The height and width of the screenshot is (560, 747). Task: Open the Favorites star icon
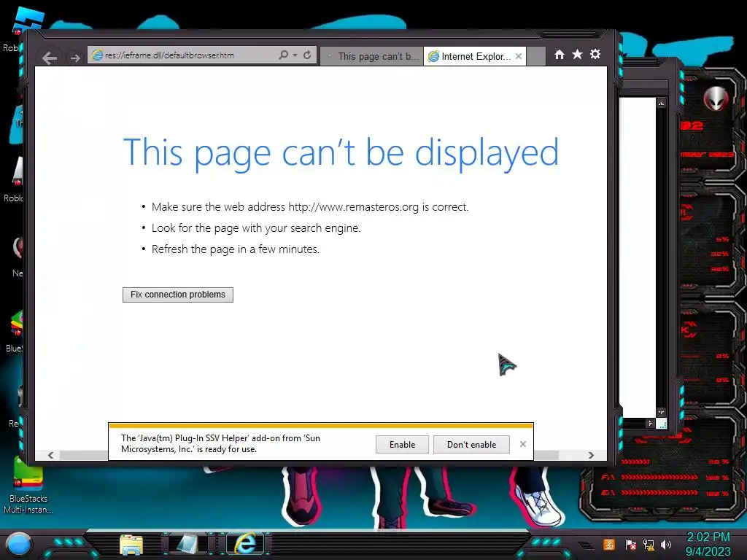click(x=577, y=54)
